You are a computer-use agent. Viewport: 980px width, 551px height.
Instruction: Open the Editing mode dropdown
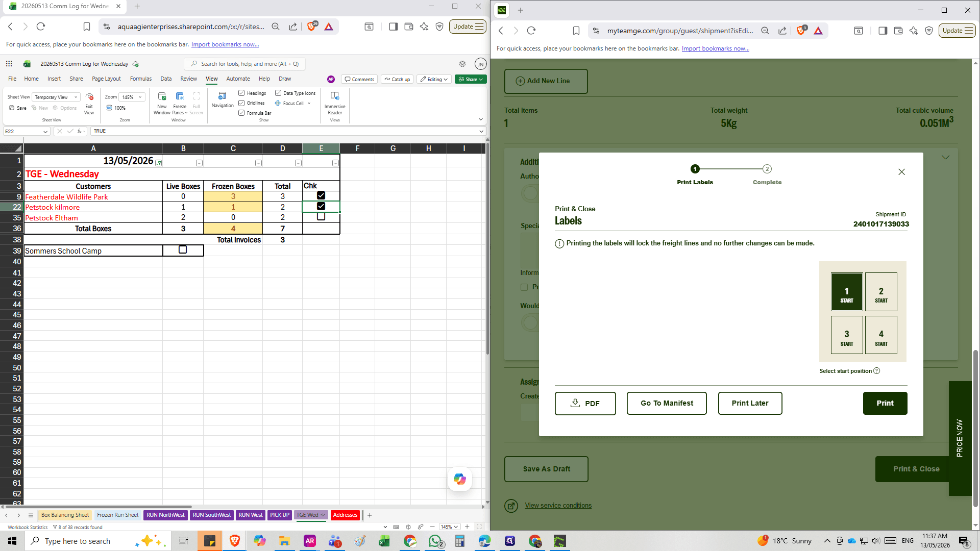click(434, 79)
